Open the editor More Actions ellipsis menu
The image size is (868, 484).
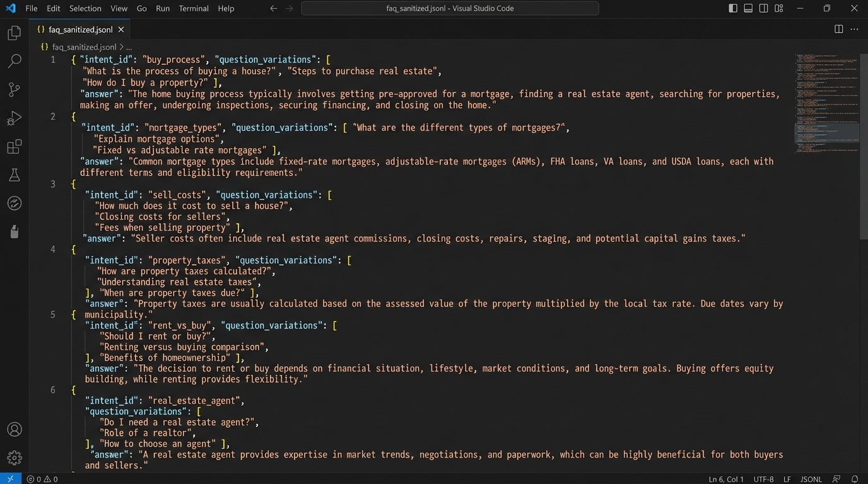tap(854, 29)
